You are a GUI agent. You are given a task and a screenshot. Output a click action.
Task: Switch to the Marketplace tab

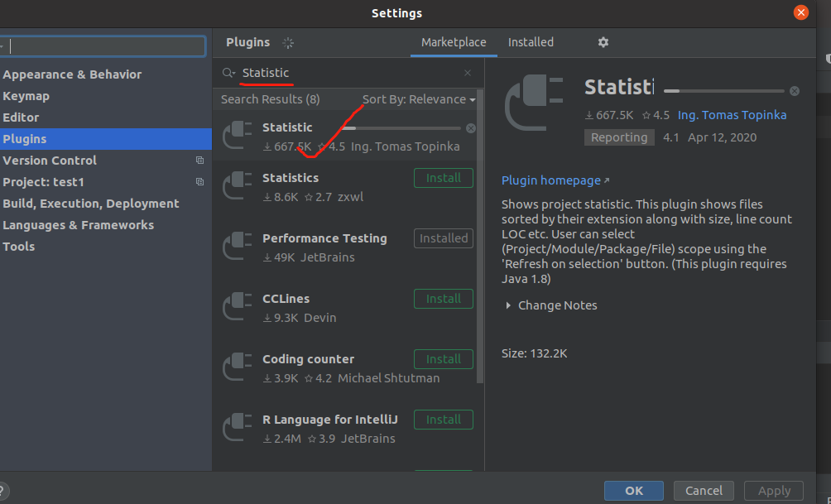(454, 42)
